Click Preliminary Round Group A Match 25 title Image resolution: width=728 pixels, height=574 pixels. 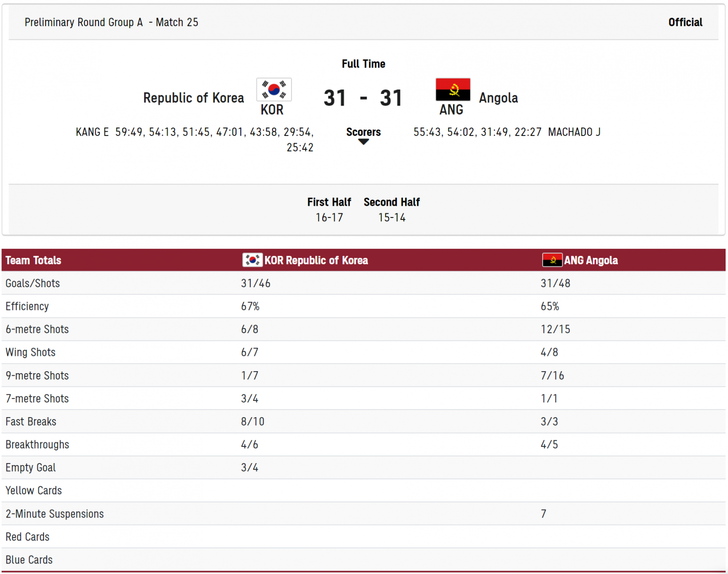pos(111,22)
